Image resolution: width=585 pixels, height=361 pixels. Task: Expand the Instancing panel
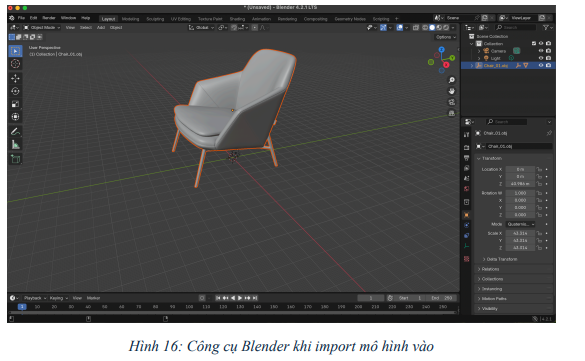[x=514, y=289]
